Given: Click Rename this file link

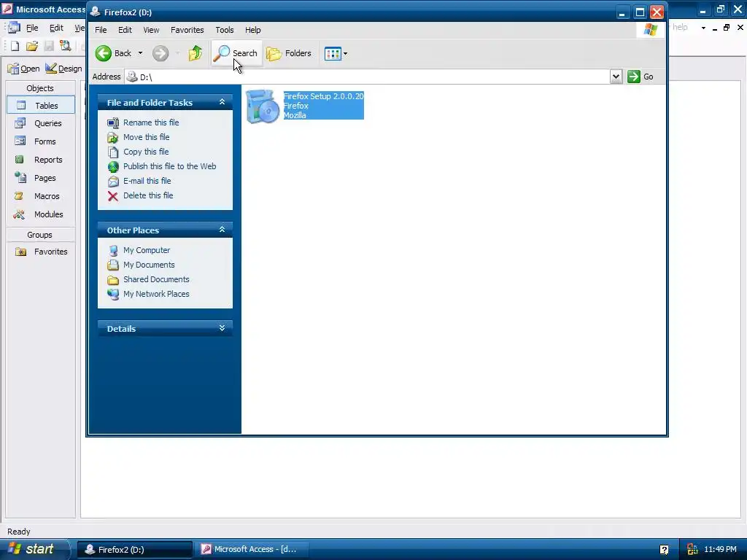Looking at the screenshot, I should point(151,122).
